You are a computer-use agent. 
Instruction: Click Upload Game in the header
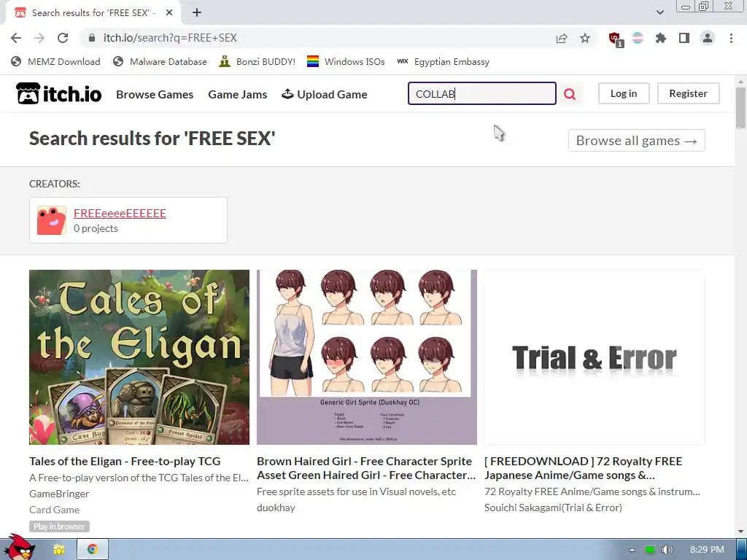[x=325, y=94]
